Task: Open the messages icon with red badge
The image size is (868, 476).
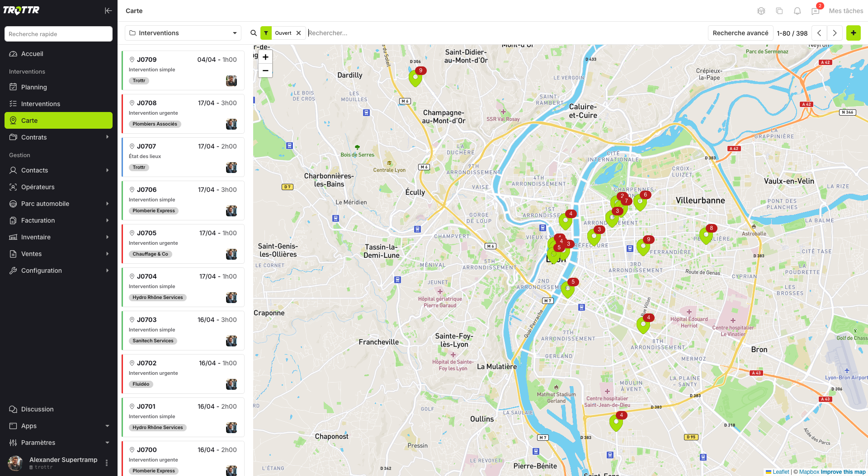Action: coord(816,11)
